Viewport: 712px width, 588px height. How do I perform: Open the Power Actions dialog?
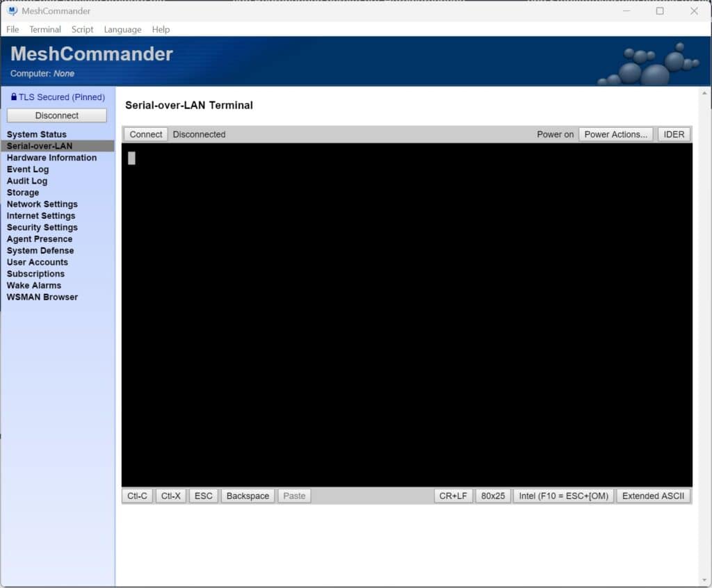616,134
